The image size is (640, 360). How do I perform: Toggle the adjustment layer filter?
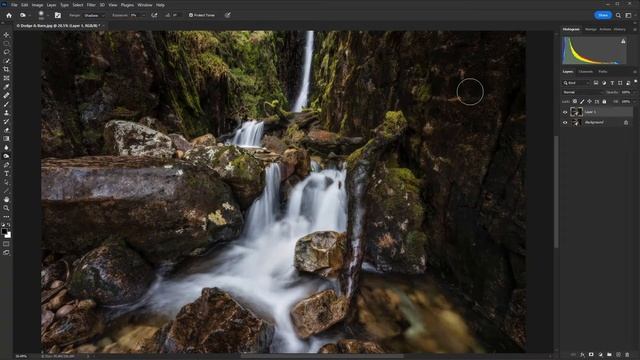604,83
